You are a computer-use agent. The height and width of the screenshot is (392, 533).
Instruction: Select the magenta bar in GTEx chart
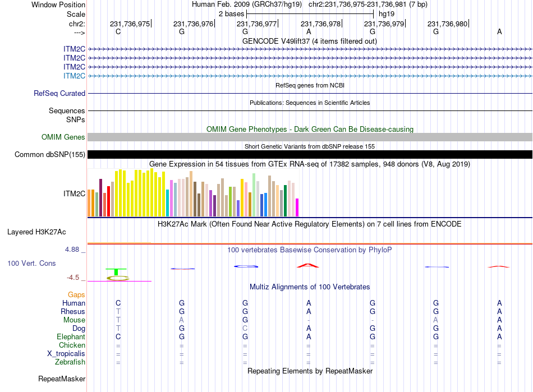(x=297, y=207)
